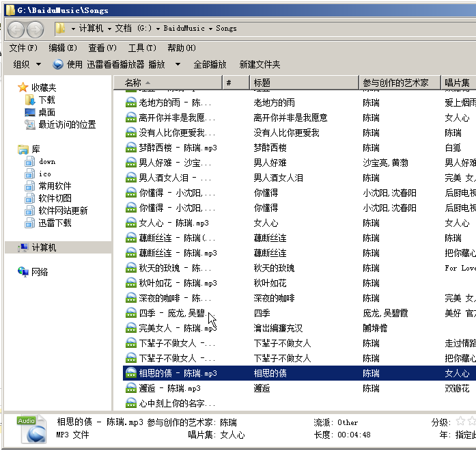
Task: Click the 最近访问的位置 icon
Action: tap(30, 124)
